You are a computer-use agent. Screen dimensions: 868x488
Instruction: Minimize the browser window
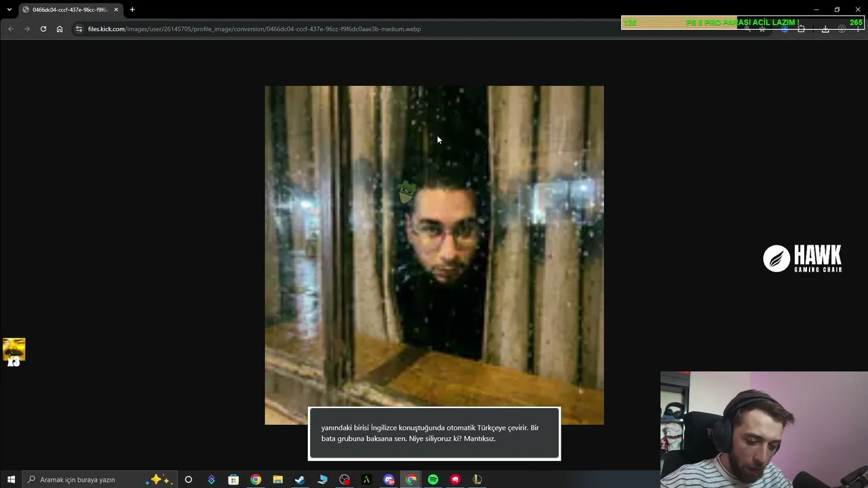coord(816,9)
